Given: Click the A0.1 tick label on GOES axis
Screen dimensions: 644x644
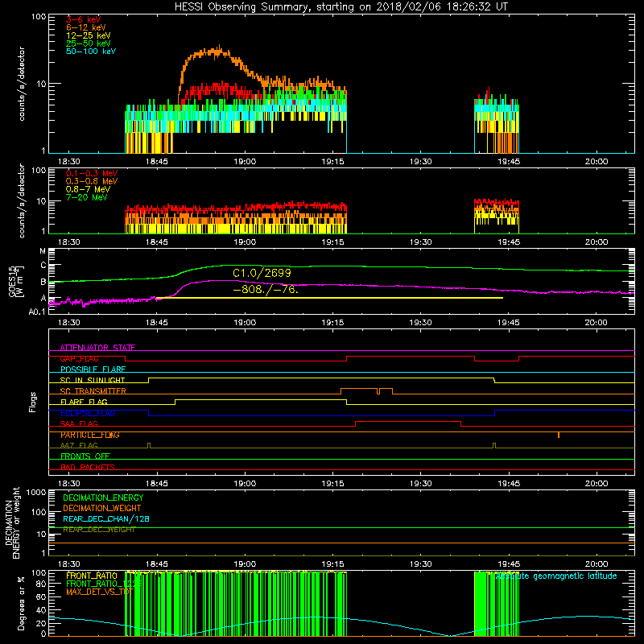Looking at the screenshot, I should coord(37,312).
